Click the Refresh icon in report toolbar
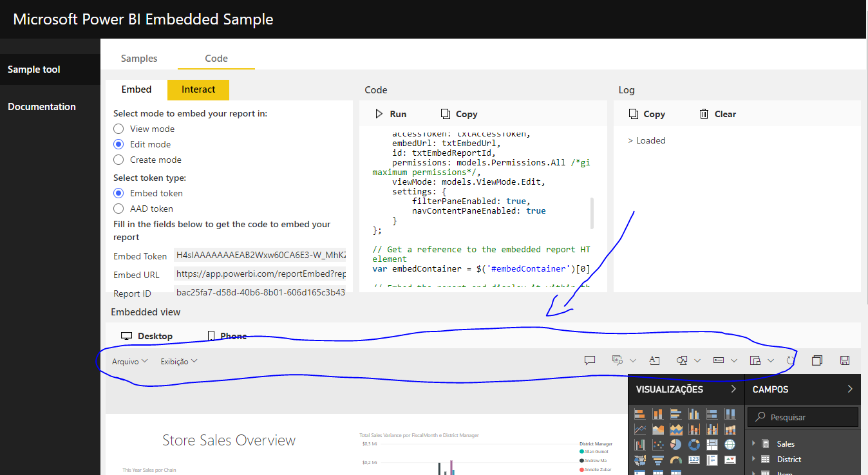This screenshot has height=475, width=868. (790, 360)
